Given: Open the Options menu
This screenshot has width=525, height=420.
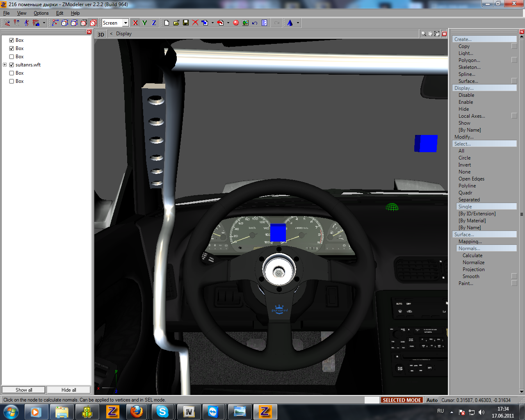Looking at the screenshot, I should coord(41,13).
